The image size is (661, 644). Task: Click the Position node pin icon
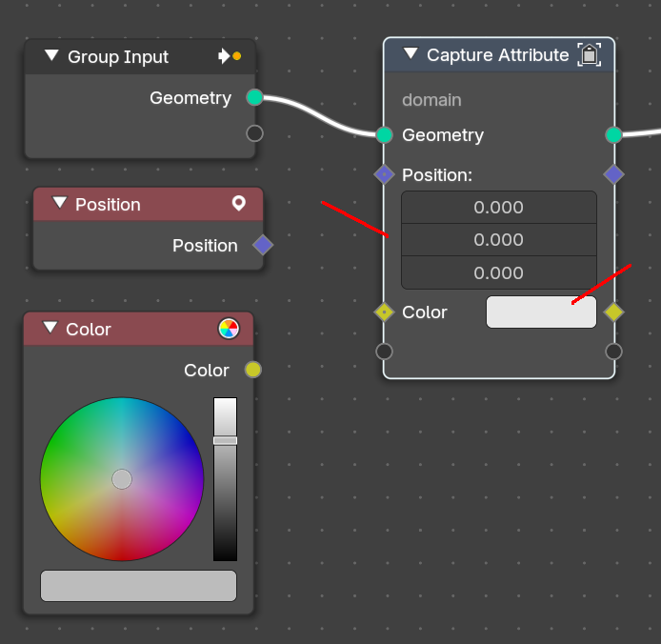[239, 203]
